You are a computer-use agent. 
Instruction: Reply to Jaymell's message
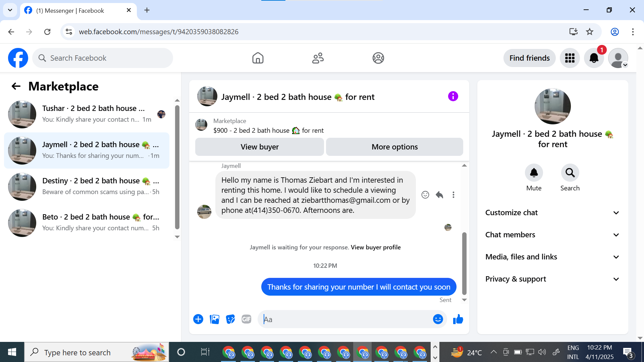click(439, 195)
